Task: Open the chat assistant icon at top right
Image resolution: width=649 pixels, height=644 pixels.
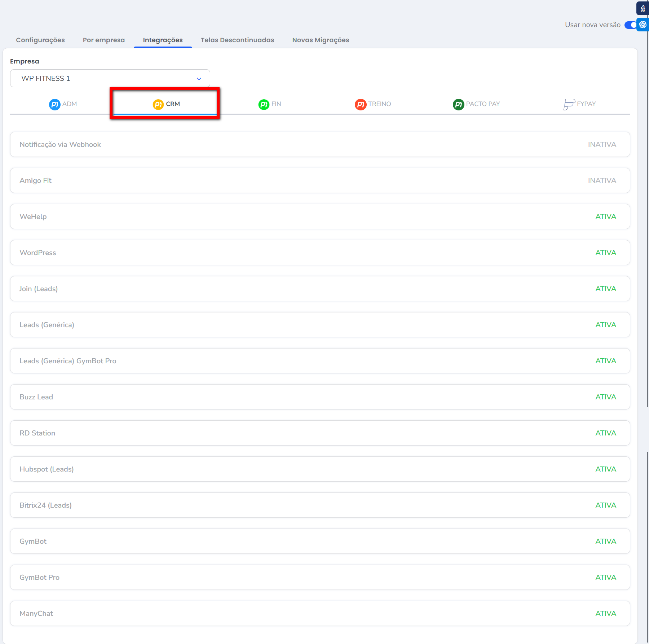Action: (x=643, y=25)
